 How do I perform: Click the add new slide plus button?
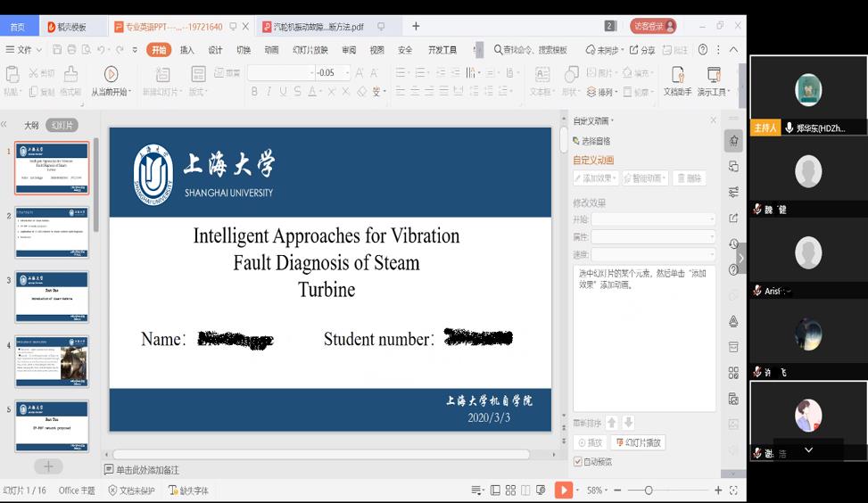(48, 466)
